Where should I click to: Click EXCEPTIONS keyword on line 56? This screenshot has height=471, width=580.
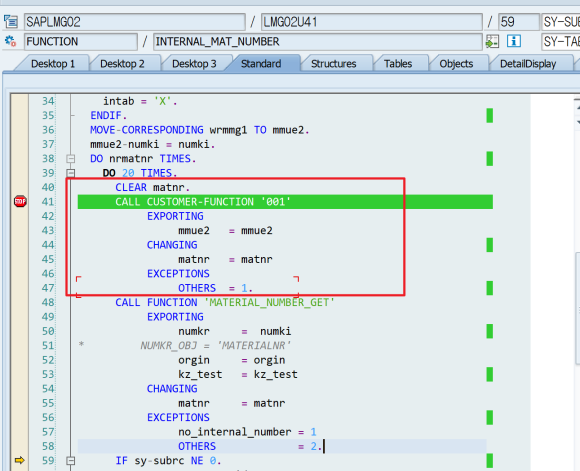click(x=178, y=417)
